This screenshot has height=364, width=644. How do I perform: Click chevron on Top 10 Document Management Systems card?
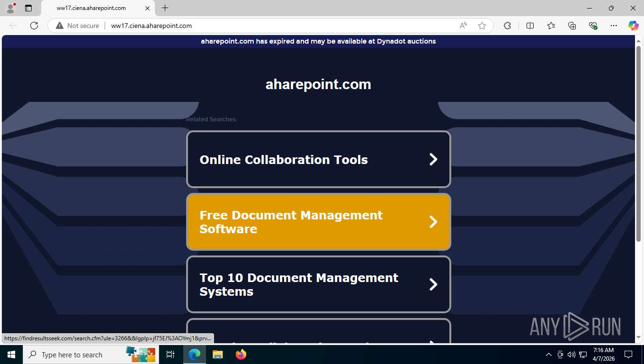pos(433,284)
